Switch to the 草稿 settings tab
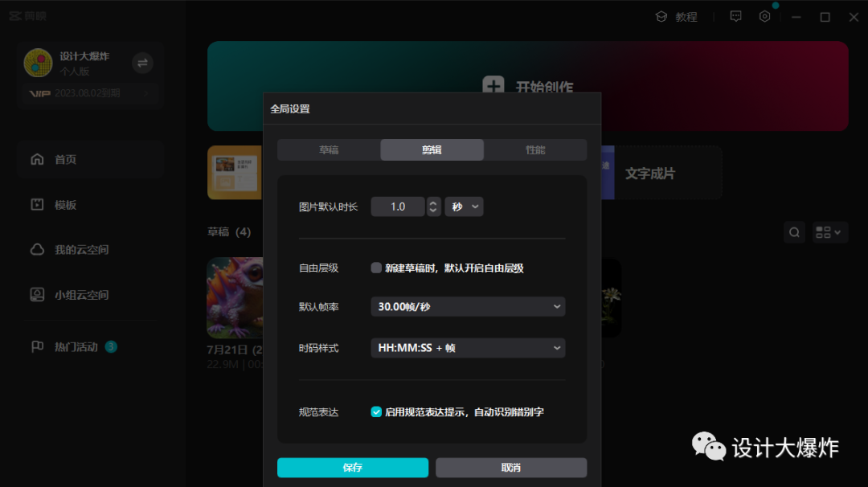The height and width of the screenshot is (487, 868). tap(329, 149)
